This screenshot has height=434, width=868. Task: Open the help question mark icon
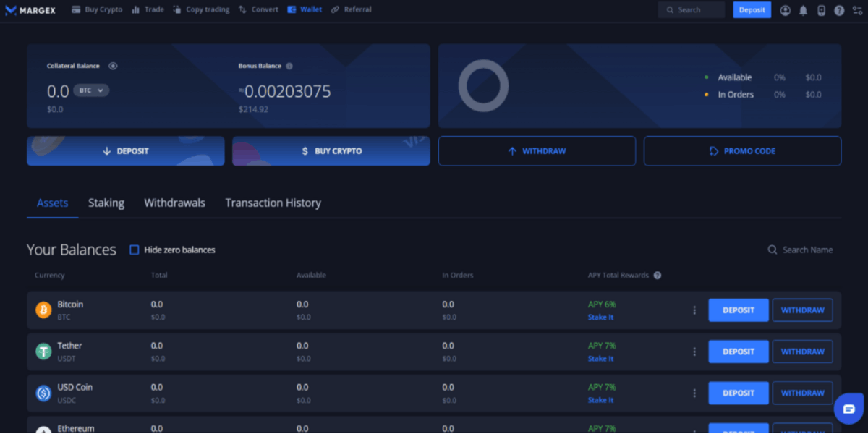point(838,9)
